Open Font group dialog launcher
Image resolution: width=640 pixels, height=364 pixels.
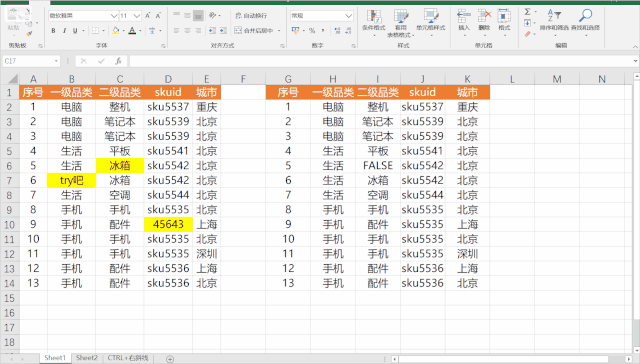click(x=163, y=46)
